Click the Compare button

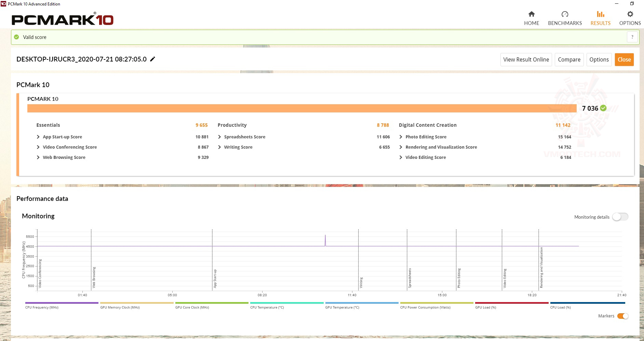569,59
